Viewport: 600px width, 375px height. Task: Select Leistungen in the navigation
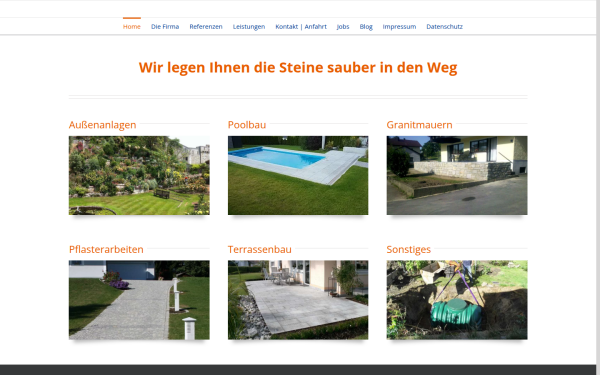[249, 26]
